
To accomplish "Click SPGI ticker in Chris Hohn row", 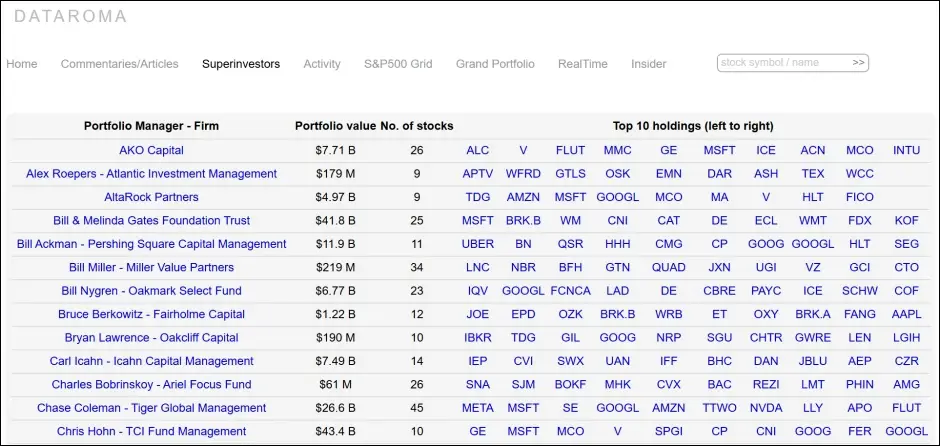I will [x=668, y=431].
